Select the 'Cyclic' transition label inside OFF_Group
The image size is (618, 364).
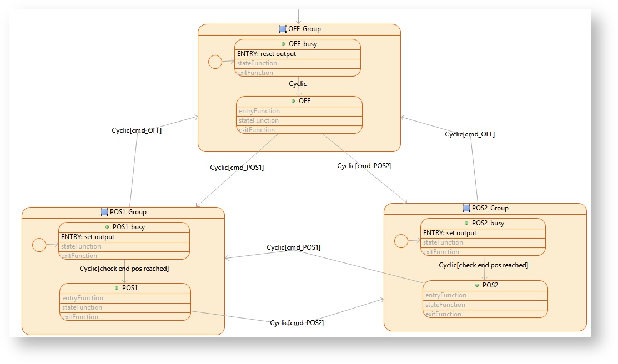pos(298,84)
